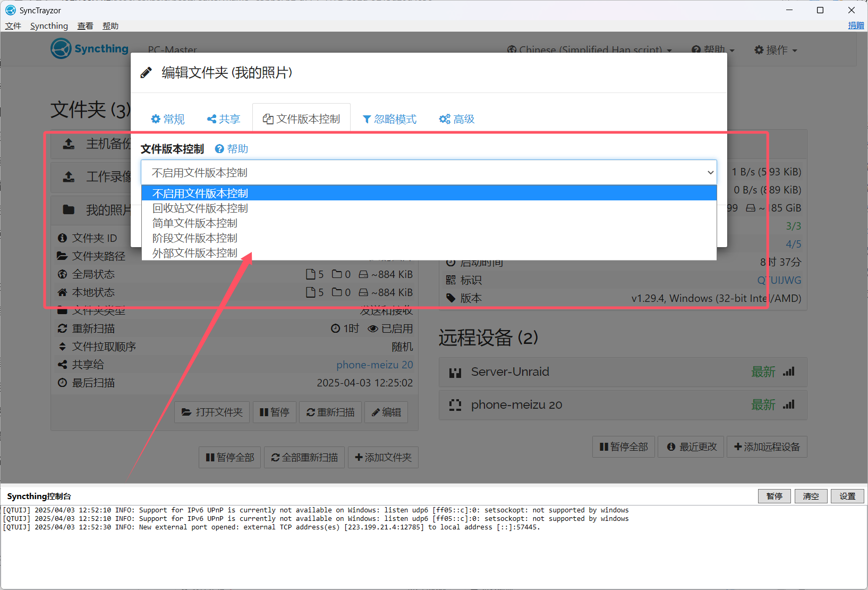The image size is (868, 590).
Task: Pick 外部文件版本控制 in the list
Action: tap(195, 253)
